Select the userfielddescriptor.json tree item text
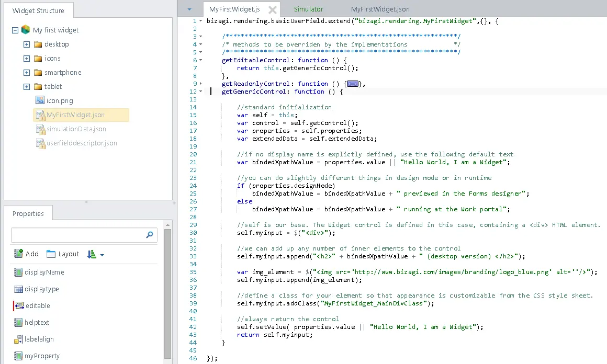The width and height of the screenshot is (607, 364). pyautogui.click(x=82, y=143)
